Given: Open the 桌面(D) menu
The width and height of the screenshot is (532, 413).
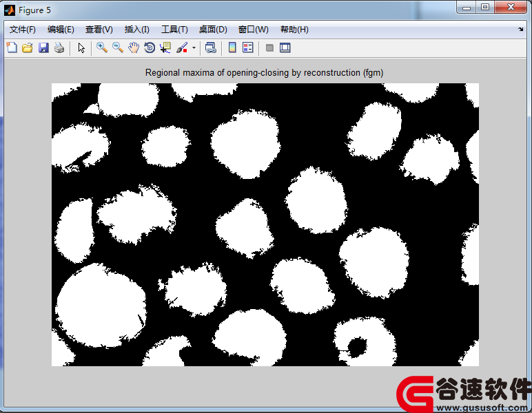Looking at the screenshot, I should tap(213, 30).
